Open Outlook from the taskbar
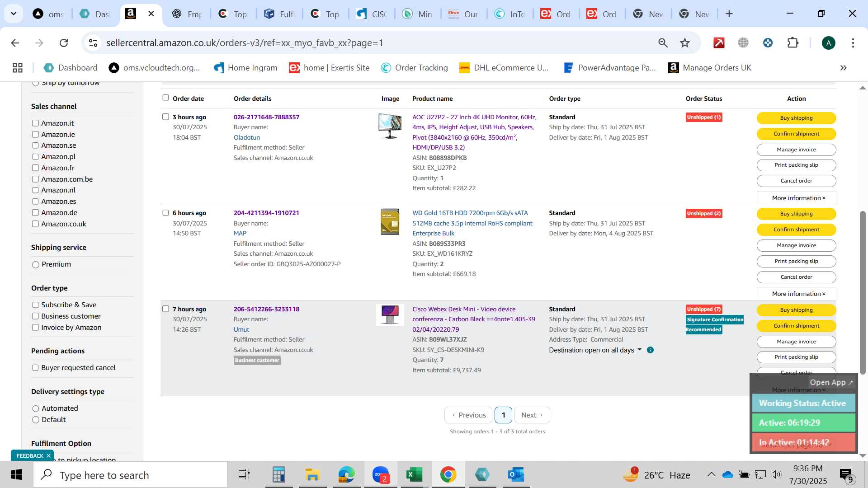This screenshot has width=868, height=488. tap(515, 475)
